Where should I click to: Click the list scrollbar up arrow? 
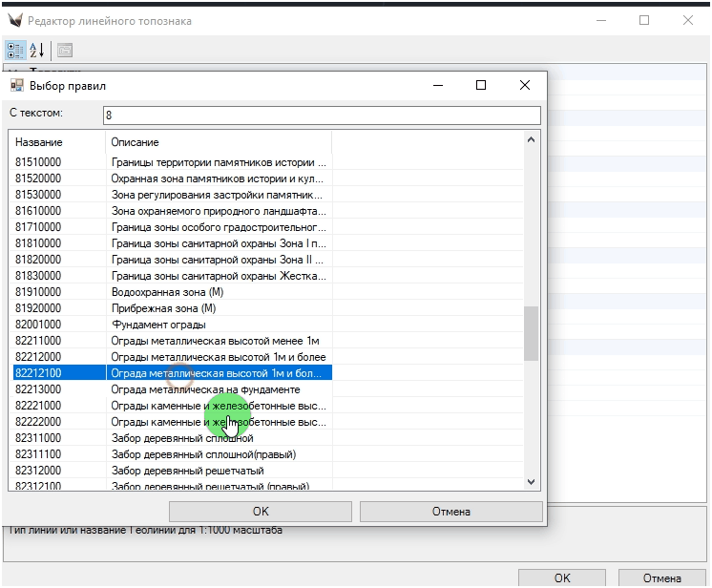click(x=532, y=140)
